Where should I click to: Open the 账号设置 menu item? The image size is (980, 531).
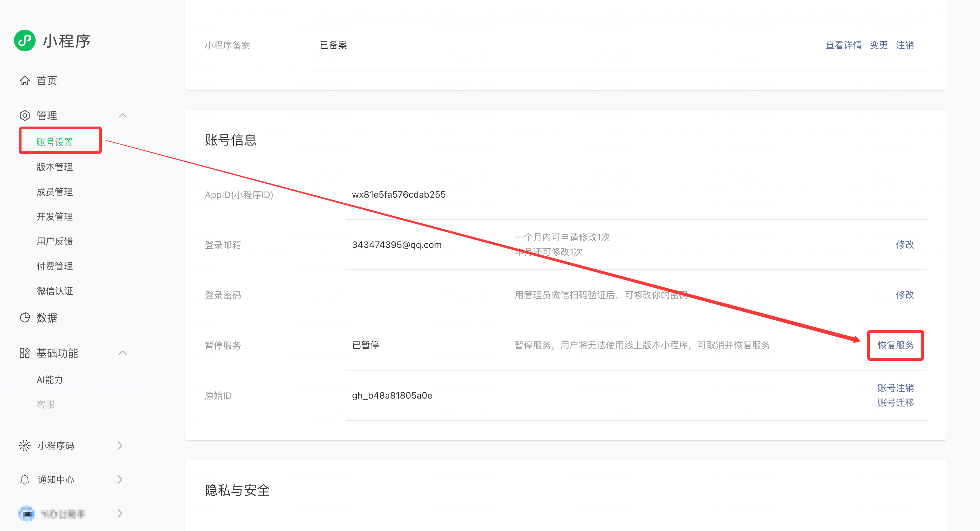55,142
